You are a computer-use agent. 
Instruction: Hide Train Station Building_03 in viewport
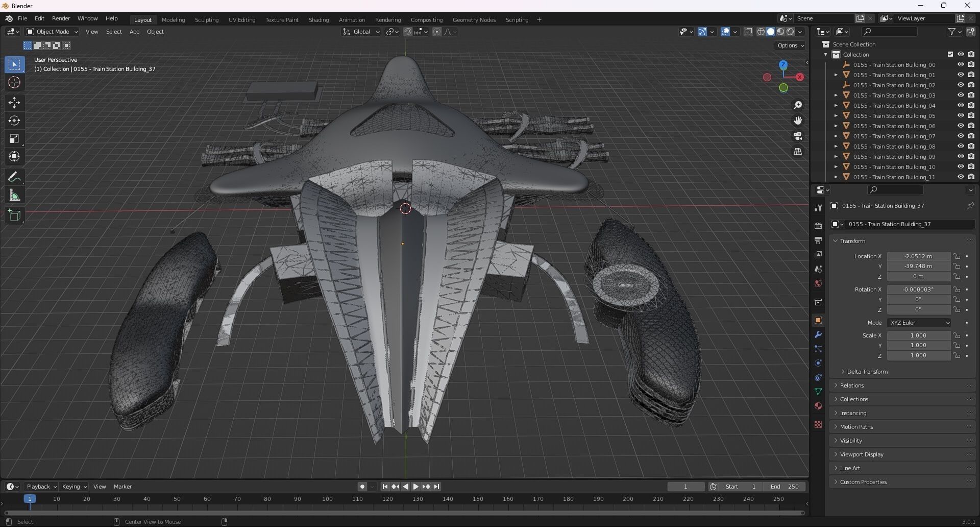961,95
